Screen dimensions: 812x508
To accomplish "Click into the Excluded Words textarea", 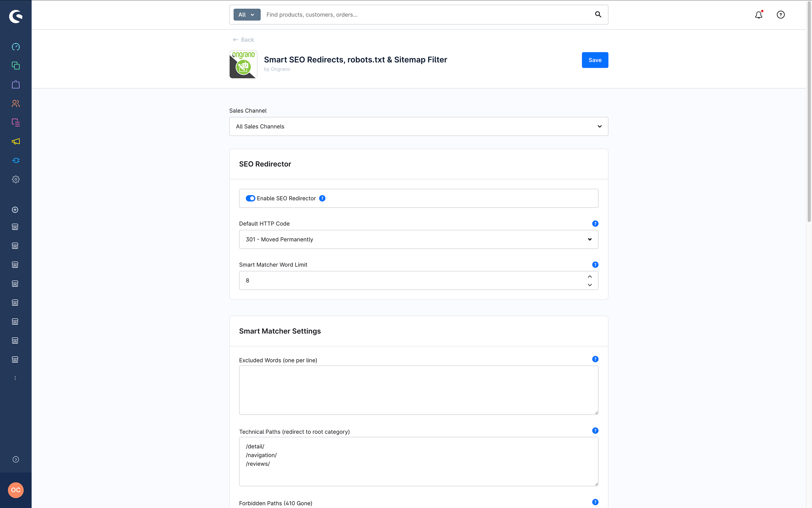I will [x=419, y=390].
